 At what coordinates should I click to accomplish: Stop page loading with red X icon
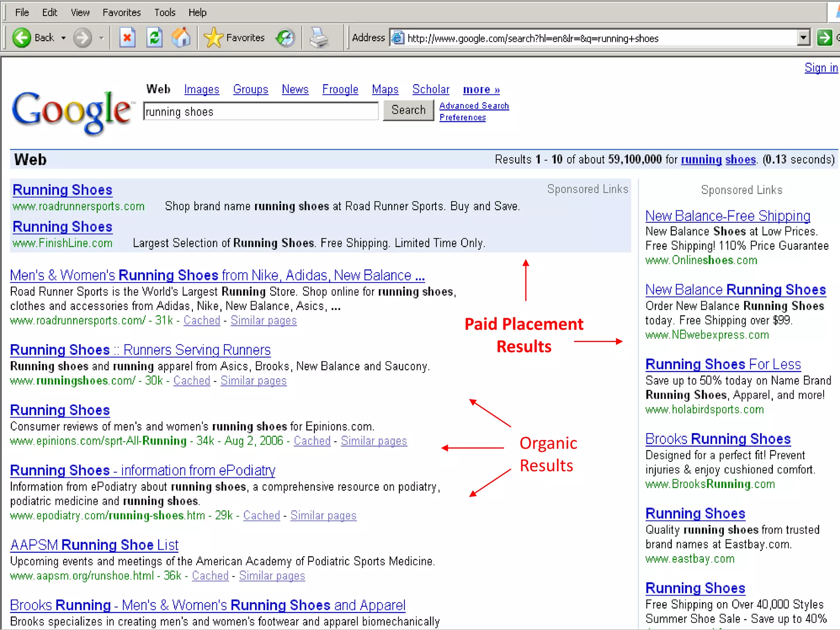coord(127,38)
